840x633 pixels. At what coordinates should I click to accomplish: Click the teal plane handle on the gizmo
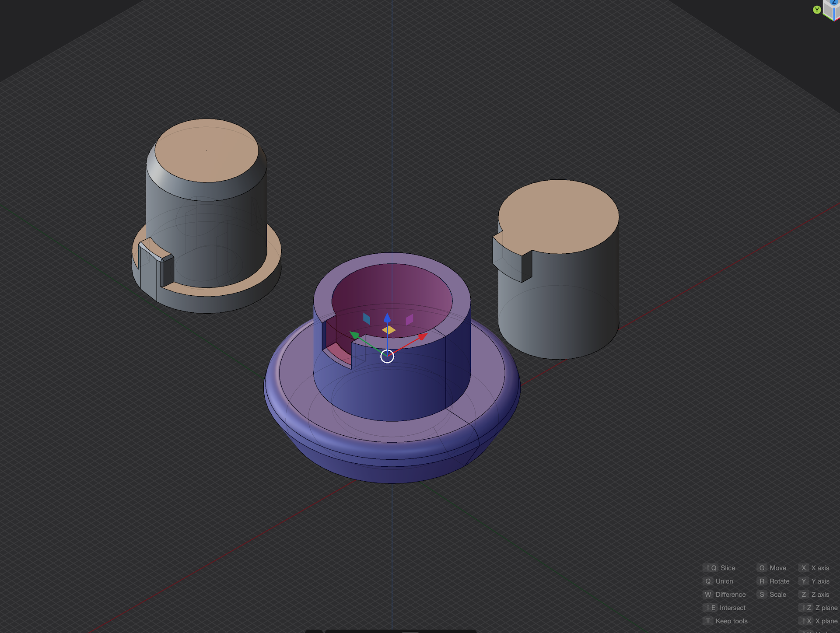pos(367,318)
